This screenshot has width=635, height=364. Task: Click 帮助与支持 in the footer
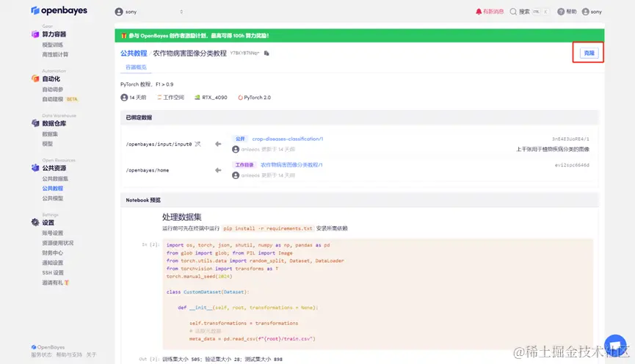pyautogui.click(x=69, y=354)
